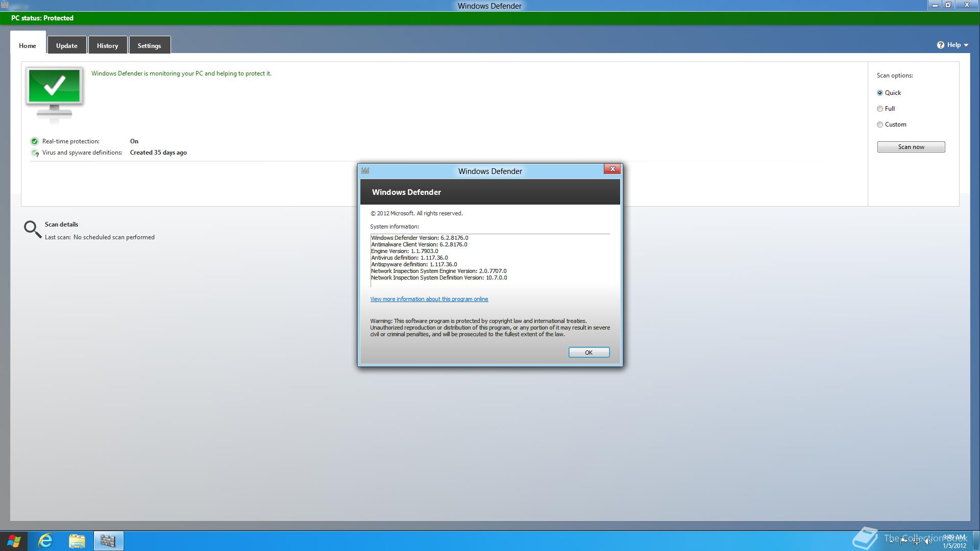Click 'No scheduled scan performed' text
This screenshot has width=980, height=551.
[x=114, y=237]
